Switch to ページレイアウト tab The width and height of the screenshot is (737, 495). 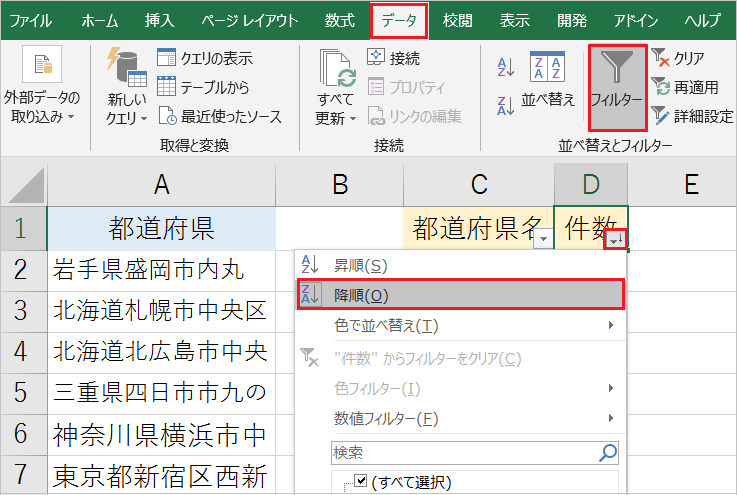click(250, 21)
